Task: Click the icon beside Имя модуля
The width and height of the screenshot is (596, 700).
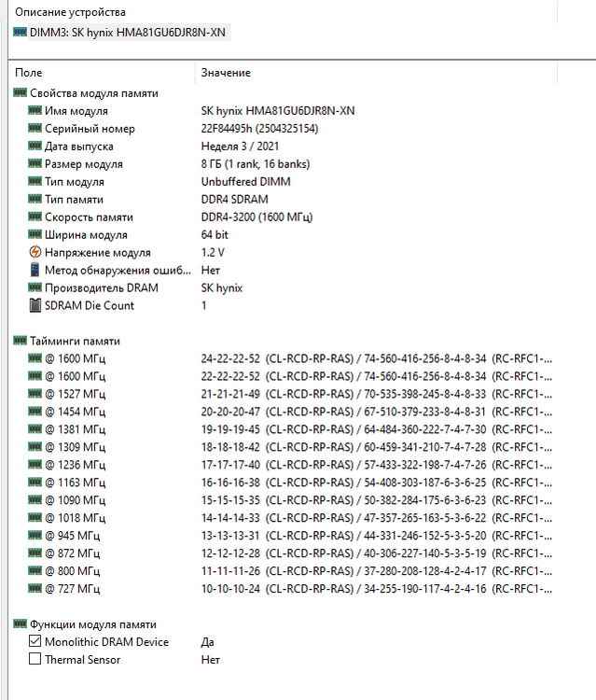Action: point(35,110)
